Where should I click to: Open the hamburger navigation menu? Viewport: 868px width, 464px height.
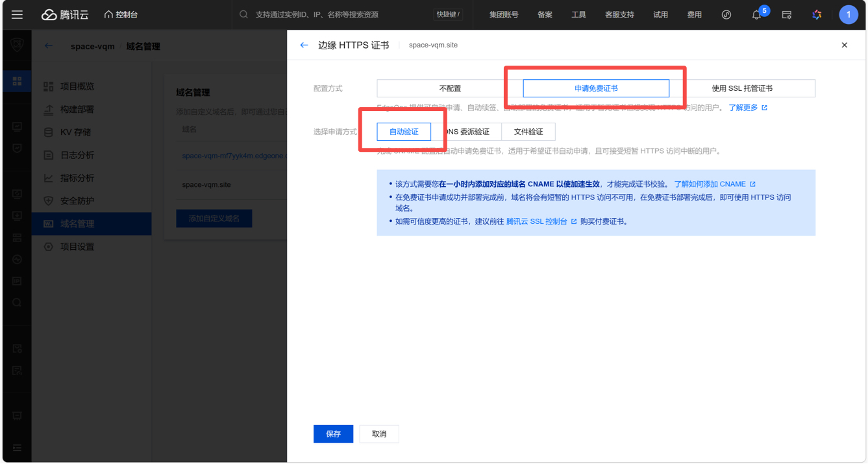click(x=17, y=14)
